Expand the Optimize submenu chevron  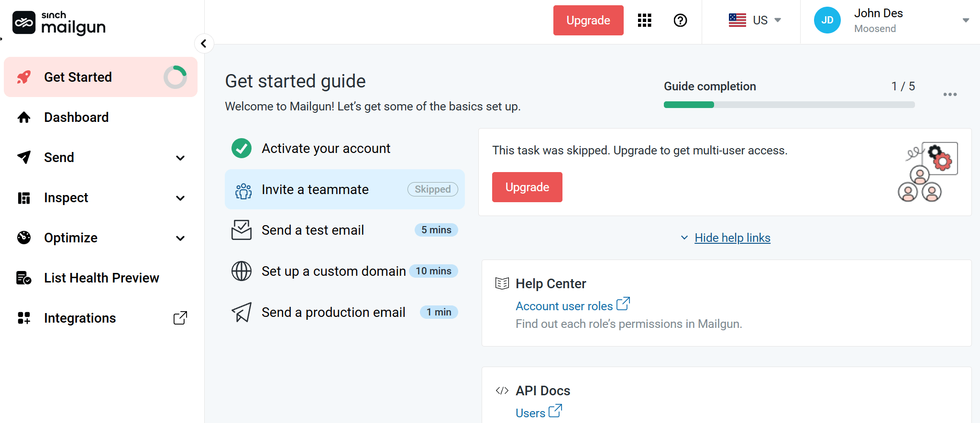(x=180, y=238)
